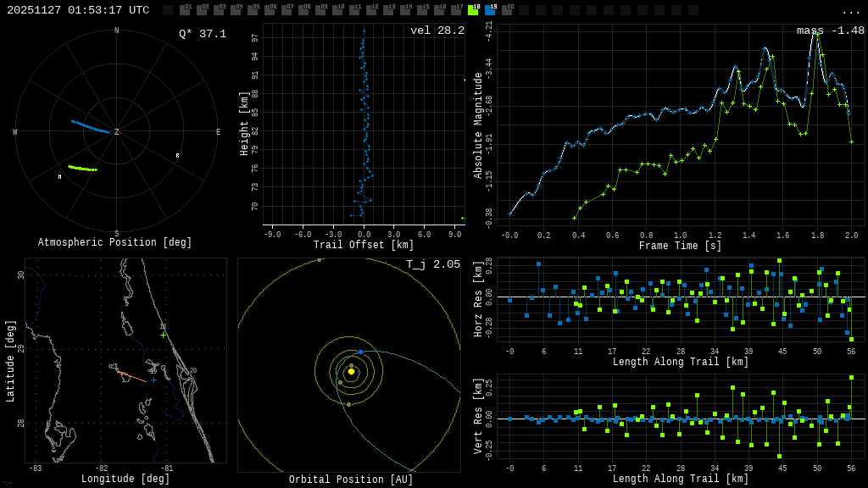Toggle the station 20 square

(x=507, y=10)
